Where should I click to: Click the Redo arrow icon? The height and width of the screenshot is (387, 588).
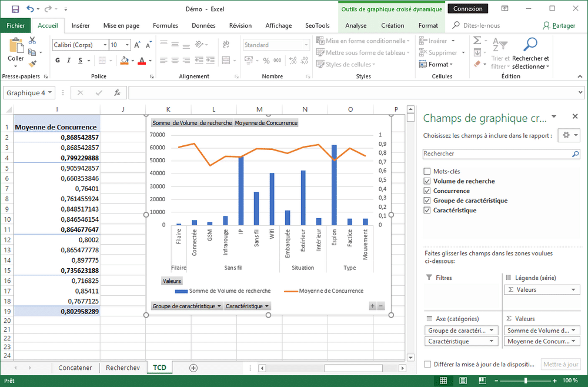coord(48,9)
